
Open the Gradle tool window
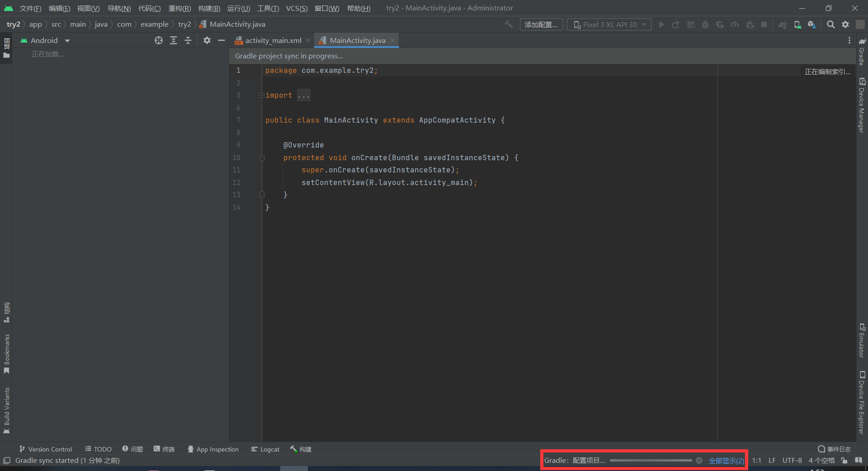[862, 52]
